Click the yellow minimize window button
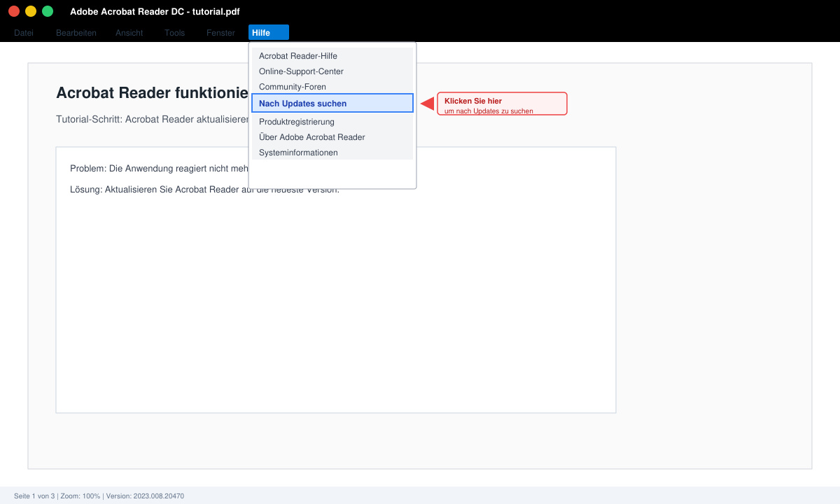This screenshot has width=840, height=504. point(31,11)
